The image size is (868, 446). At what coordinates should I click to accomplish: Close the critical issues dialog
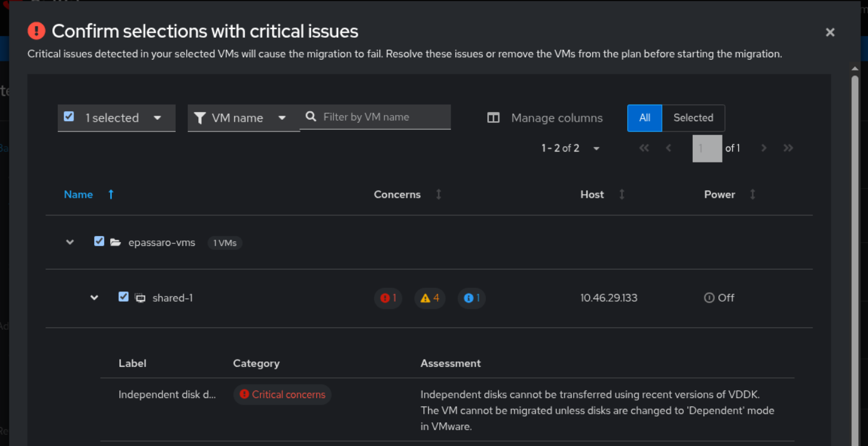tap(830, 32)
